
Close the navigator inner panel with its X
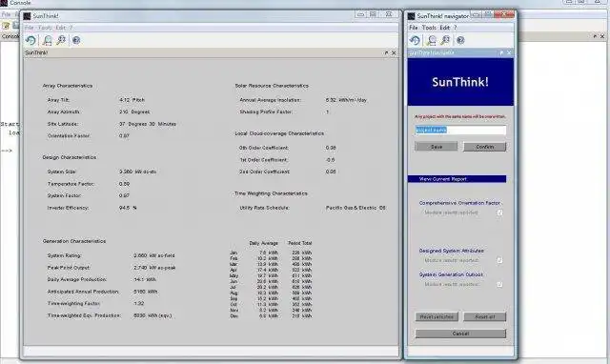point(509,52)
